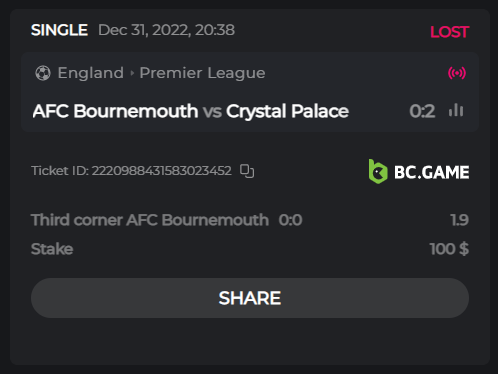
Task: Select the AFC Bournemouth team name
Action: tap(115, 111)
